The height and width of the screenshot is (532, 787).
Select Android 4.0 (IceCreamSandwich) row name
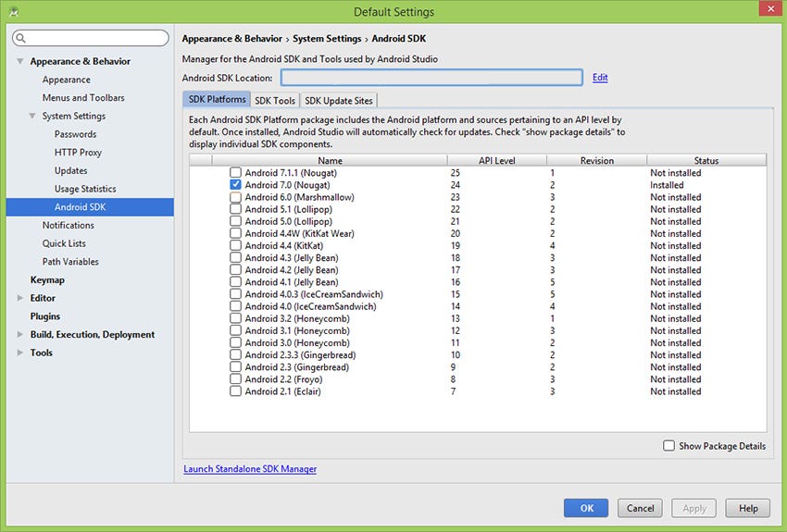311,306
